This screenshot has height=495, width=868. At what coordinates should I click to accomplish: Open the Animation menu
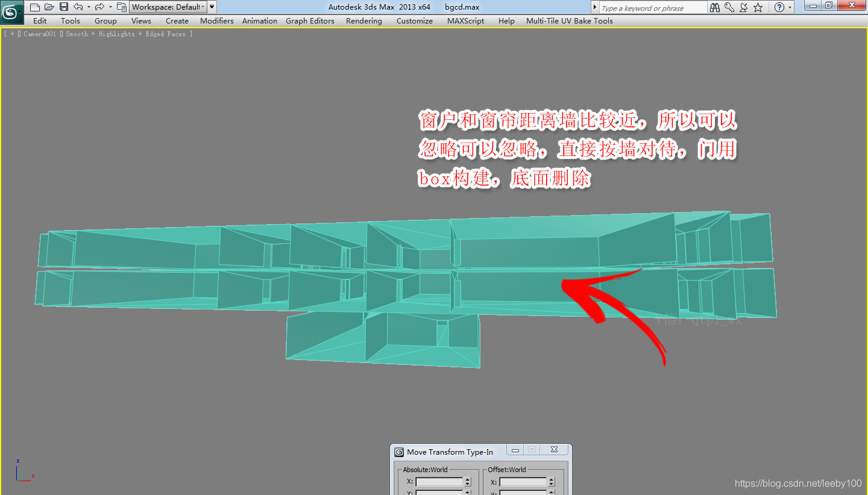point(260,20)
